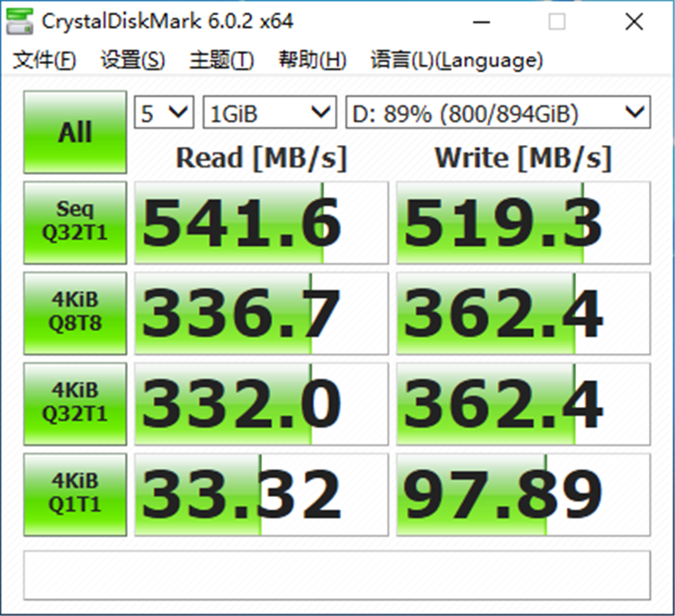Viewport: 675px width, 616px height.
Task: Open the 主题(T) menu
Action: click(221, 59)
